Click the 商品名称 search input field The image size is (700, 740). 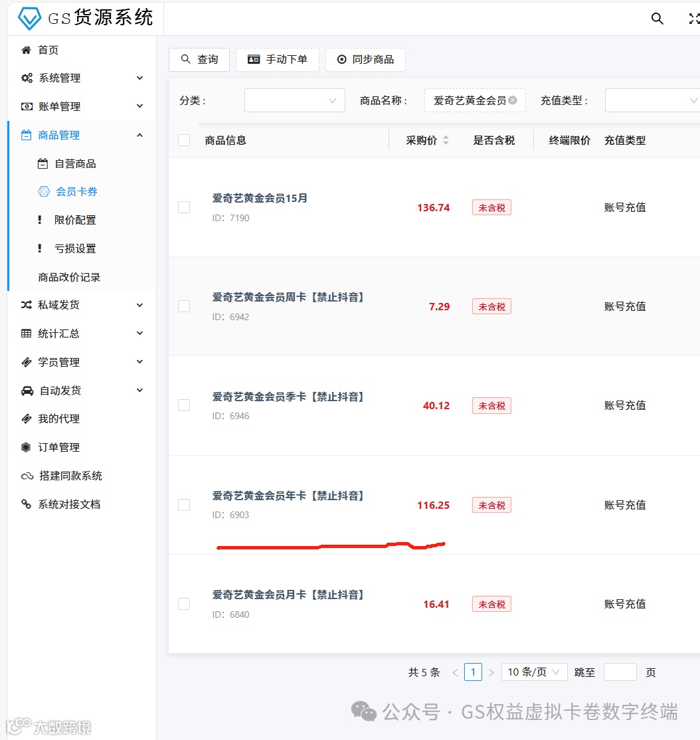pyautogui.click(x=475, y=100)
